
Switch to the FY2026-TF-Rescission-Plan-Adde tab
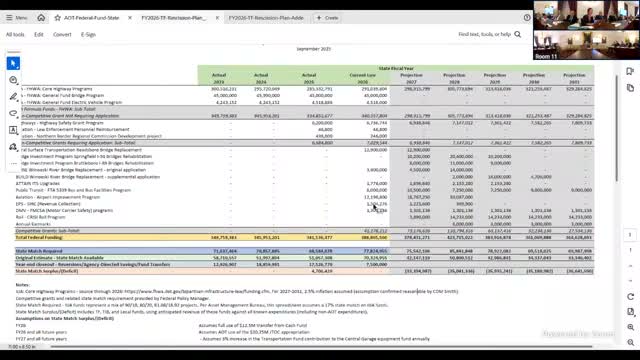(266, 18)
